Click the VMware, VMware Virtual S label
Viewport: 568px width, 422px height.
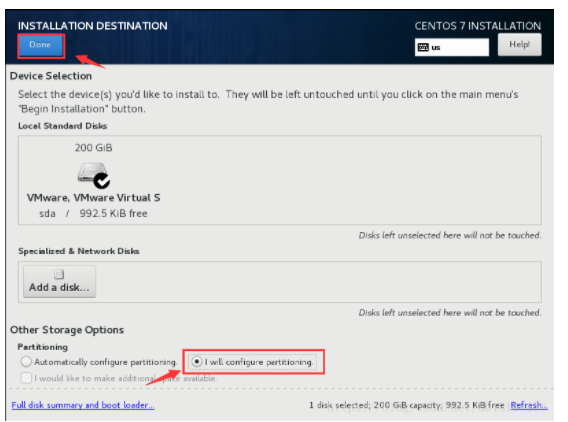tap(93, 197)
